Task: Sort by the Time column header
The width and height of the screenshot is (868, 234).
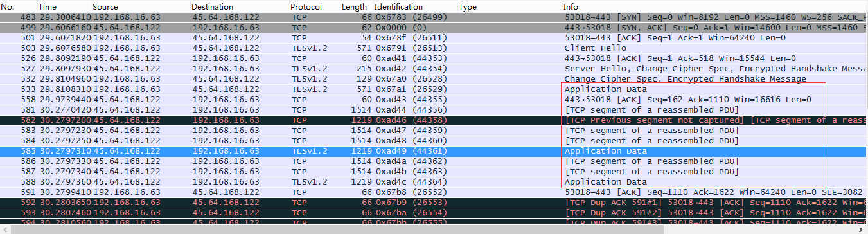Action: pyautogui.click(x=48, y=6)
